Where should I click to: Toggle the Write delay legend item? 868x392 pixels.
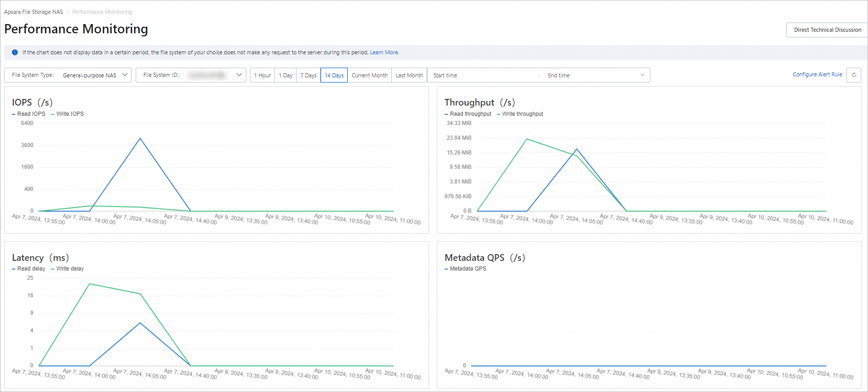click(67, 269)
